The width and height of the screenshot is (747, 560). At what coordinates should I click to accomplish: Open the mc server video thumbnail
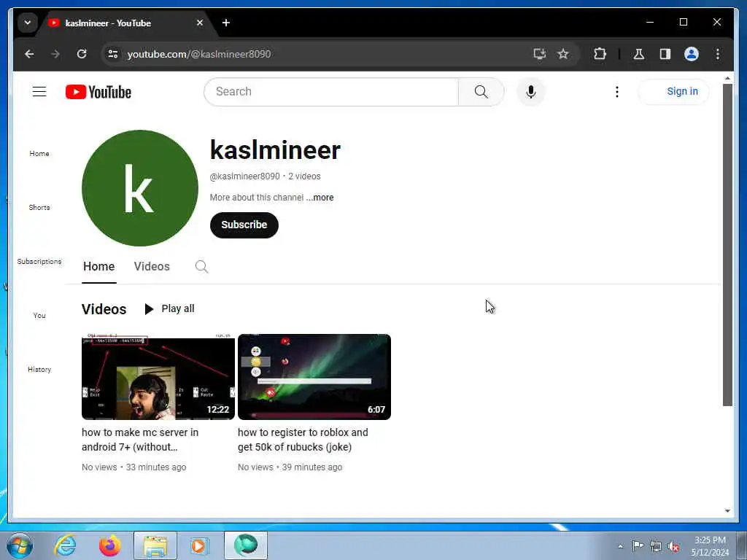[158, 377]
